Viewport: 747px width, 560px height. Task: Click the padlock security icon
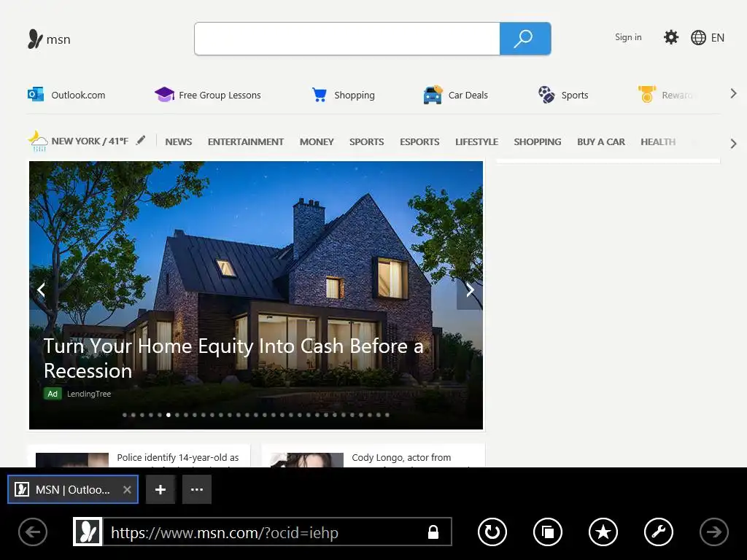point(433,532)
